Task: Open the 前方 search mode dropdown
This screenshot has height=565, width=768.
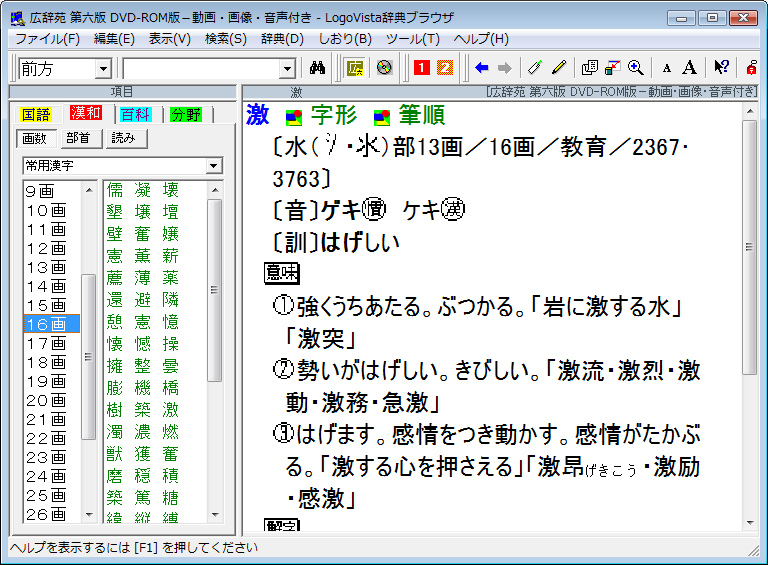Action: [x=103, y=69]
